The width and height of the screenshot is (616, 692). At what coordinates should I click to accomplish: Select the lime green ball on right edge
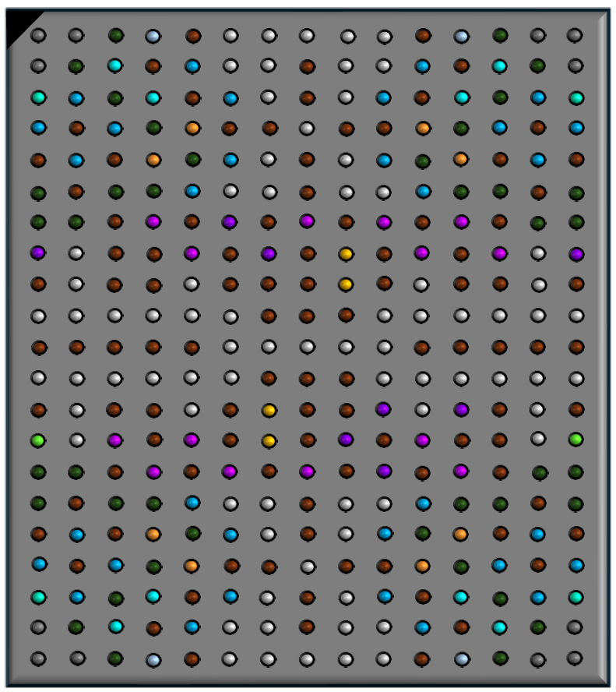click(x=576, y=440)
